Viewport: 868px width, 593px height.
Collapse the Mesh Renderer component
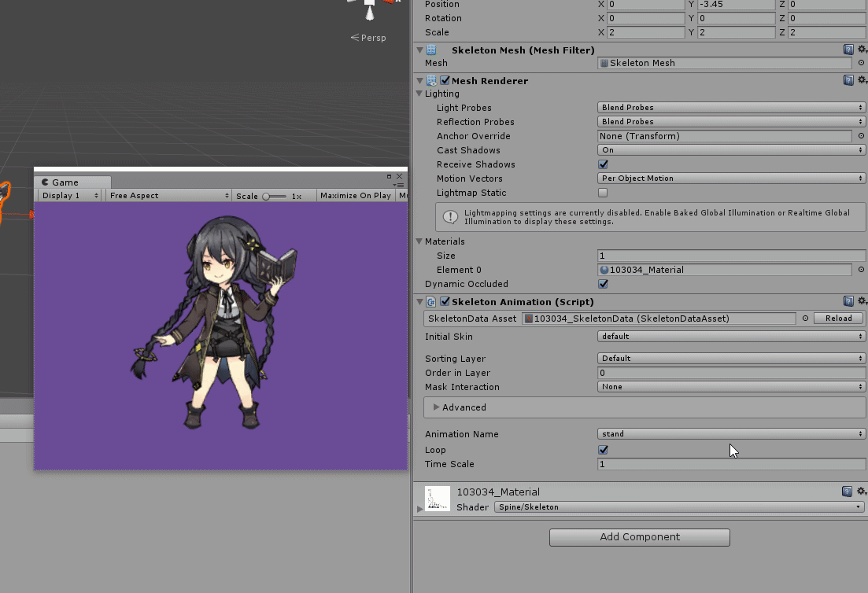coord(419,81)
